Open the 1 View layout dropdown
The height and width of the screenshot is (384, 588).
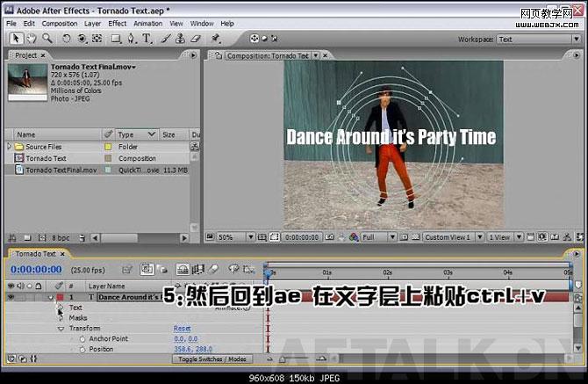tap(505, 237)
